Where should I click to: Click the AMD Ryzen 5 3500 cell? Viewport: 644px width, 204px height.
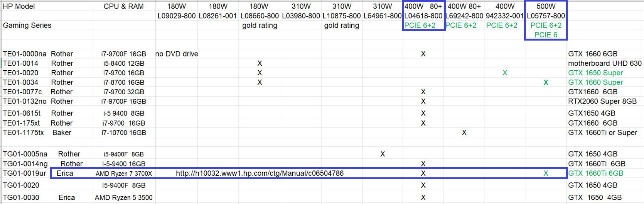point(124,197)
